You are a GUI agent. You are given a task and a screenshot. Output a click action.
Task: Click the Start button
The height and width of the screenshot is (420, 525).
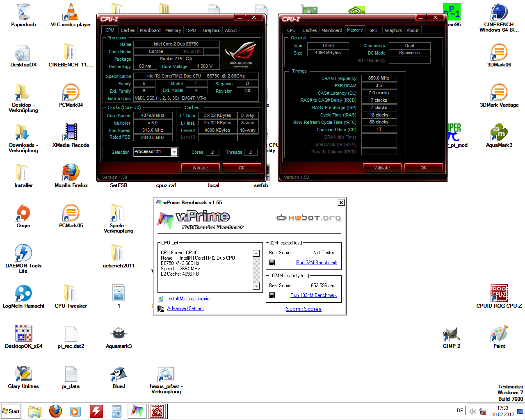pyautogui.click(x=11, y=411)
